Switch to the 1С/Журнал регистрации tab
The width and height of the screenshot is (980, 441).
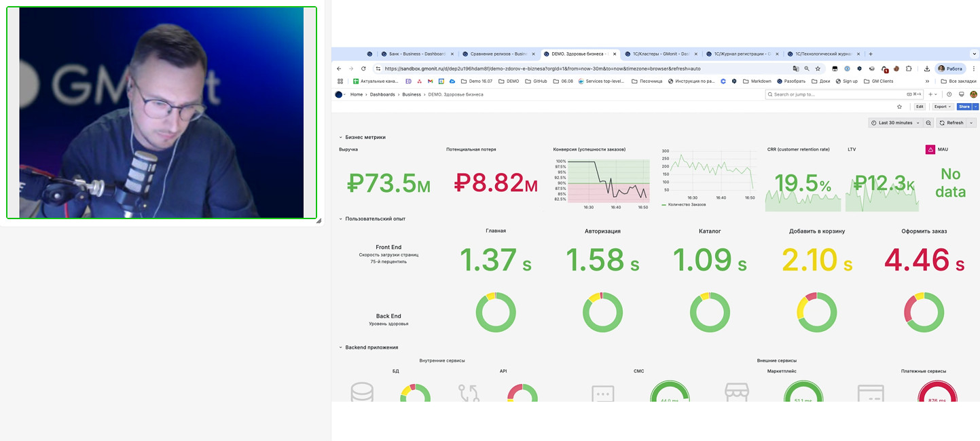point(741,54)
